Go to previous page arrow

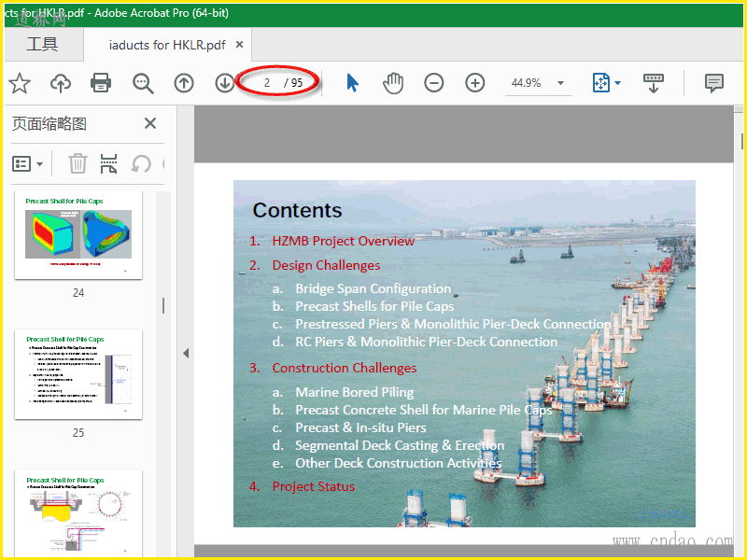pos(184,83)
